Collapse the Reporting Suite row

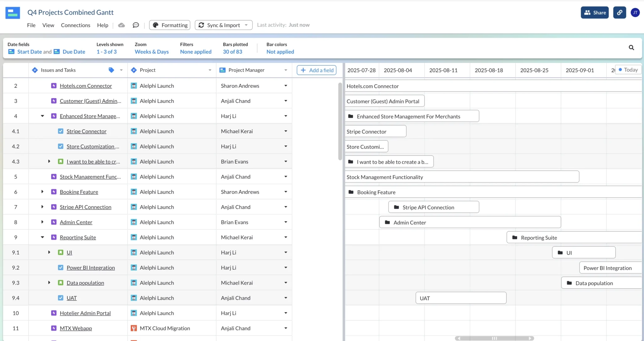(42, 237)
